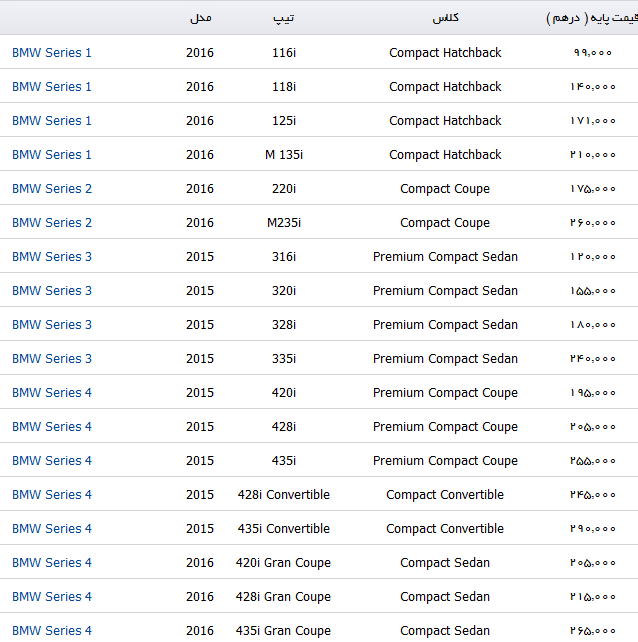Open the BMW Series 3 link for 316i

click(x=52, y=257)
